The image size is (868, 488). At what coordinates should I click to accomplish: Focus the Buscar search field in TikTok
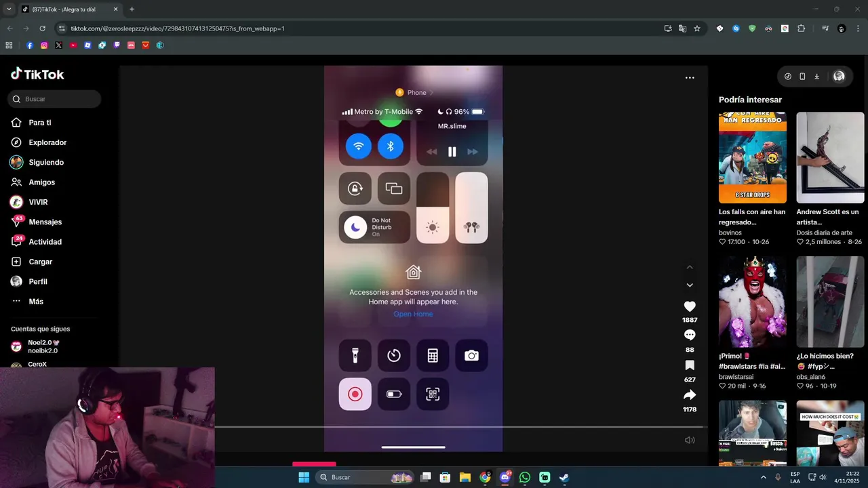pyautogui.click(x=54, y=99)
